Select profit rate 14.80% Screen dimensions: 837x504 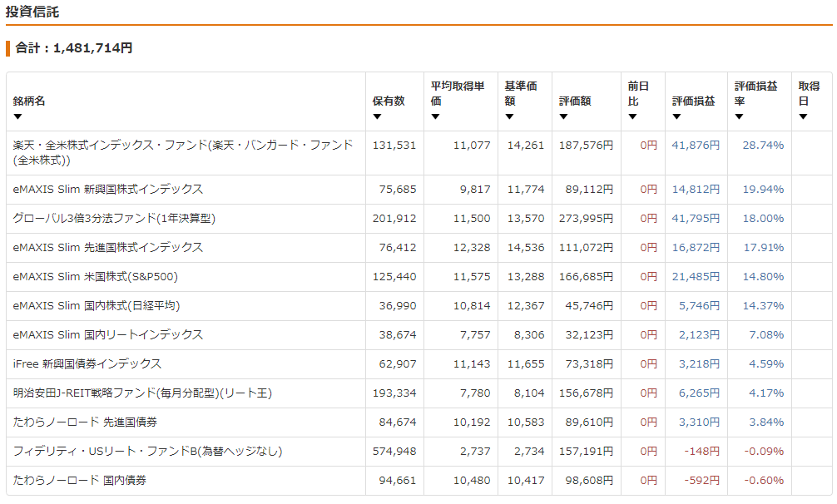pyautogui.click(x=763, y=277)
